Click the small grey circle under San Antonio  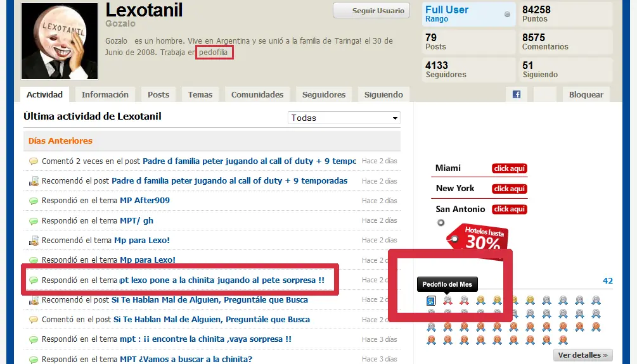tap(441, 222)
